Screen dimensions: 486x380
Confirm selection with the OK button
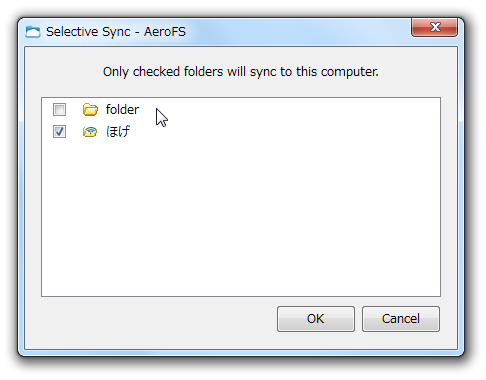pos(316,319)
